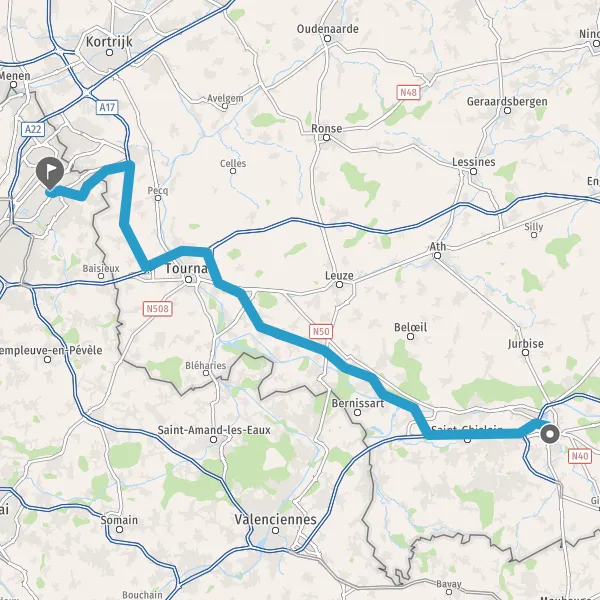Screen dimensions: 600x600
Task: Click the A17 highway shield
Action: click(108, 108)
